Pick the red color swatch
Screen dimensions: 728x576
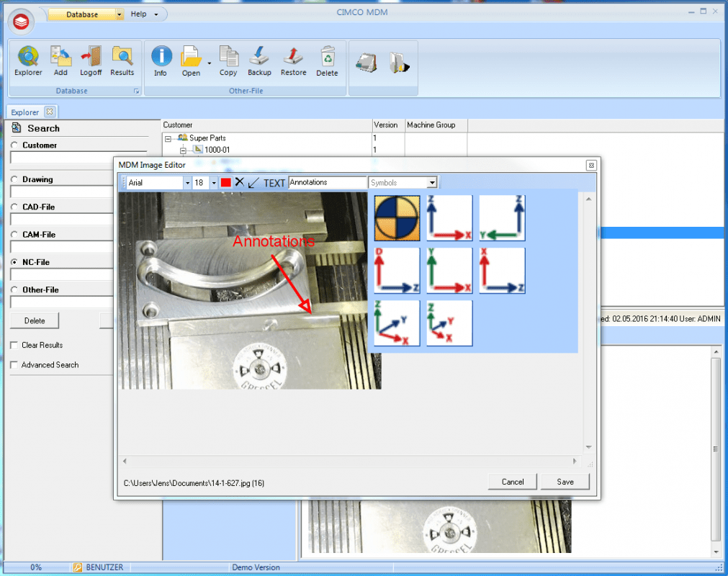click(x=227, y=182)
